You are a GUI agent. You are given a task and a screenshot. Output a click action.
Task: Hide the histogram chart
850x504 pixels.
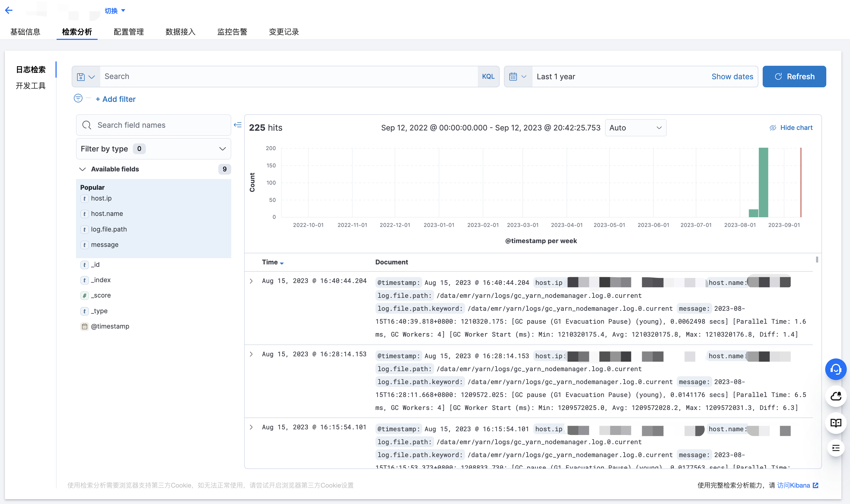click(791, 127)
